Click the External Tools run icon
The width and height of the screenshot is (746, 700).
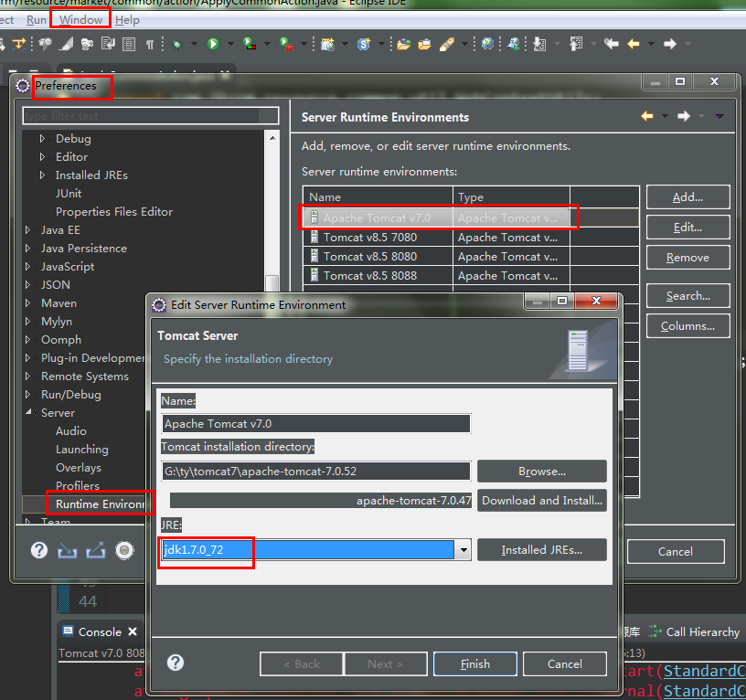286,44
